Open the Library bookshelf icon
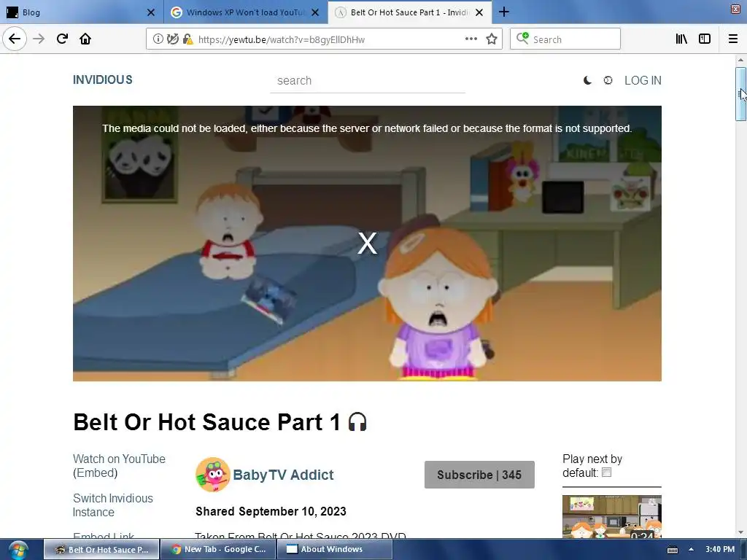The image size is (747, 560). [x=681, y=39]
